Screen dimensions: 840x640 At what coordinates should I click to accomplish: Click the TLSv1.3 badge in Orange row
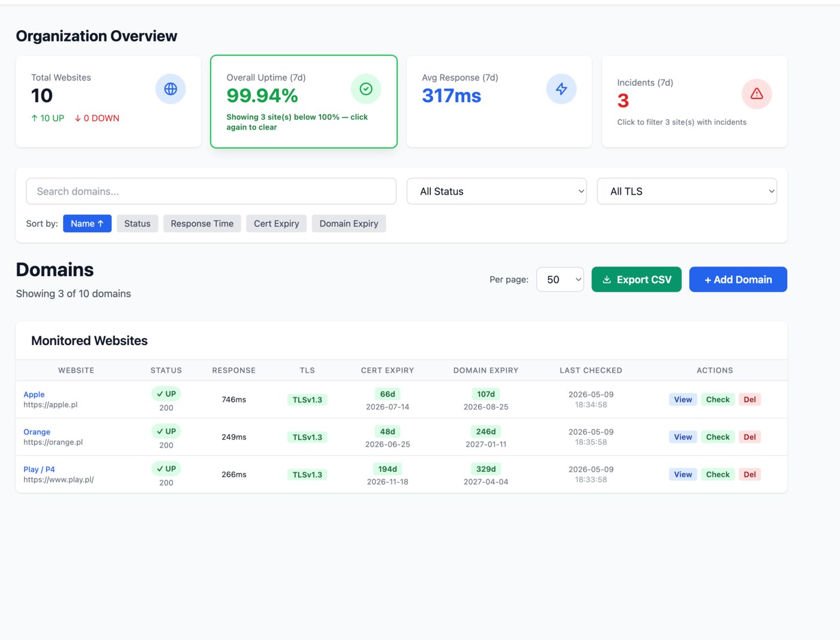[x=307, y=437]
